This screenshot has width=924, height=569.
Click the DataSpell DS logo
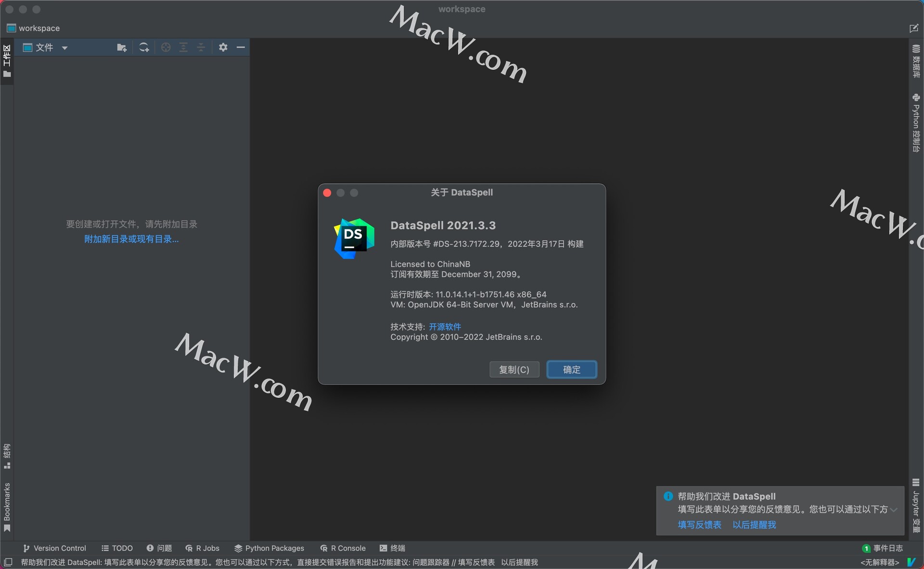click(x=354, y=239)
